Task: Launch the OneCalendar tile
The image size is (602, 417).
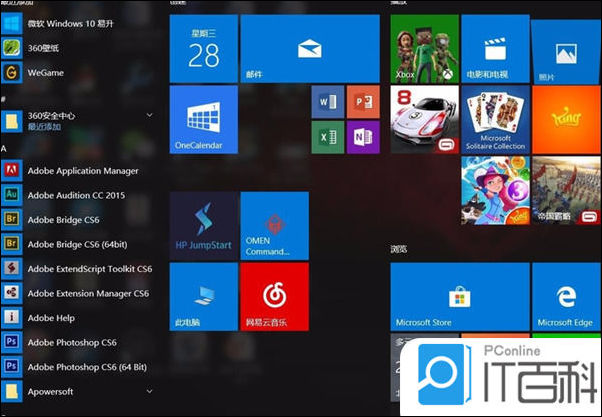Action: [x=204, y=119]
